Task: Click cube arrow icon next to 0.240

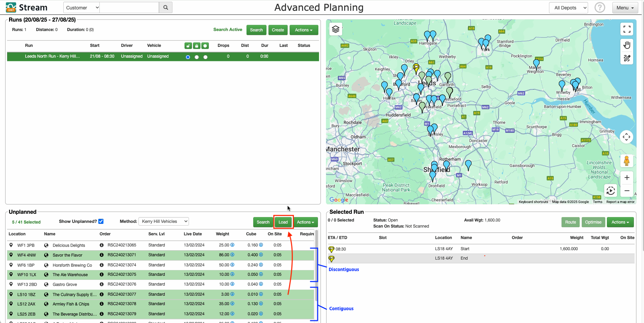Action: click(261, 265)
